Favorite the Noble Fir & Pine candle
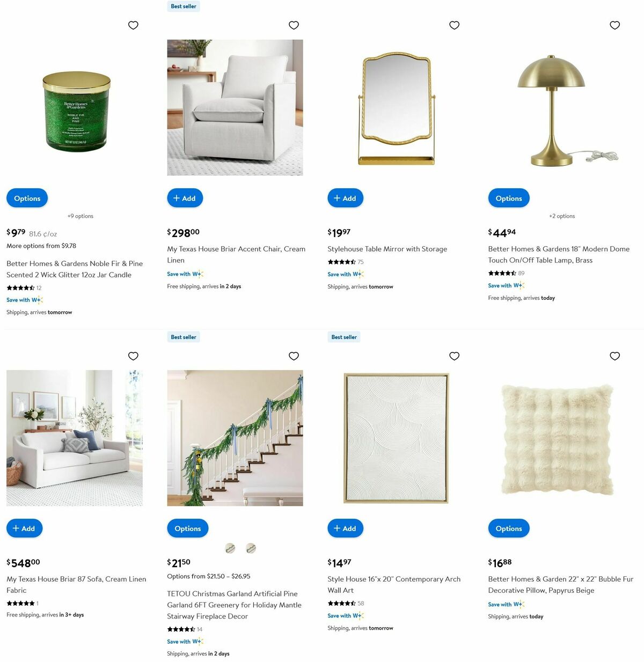This screenshot has height=662, width=644. pyautogui.click(x=133, y=25)
